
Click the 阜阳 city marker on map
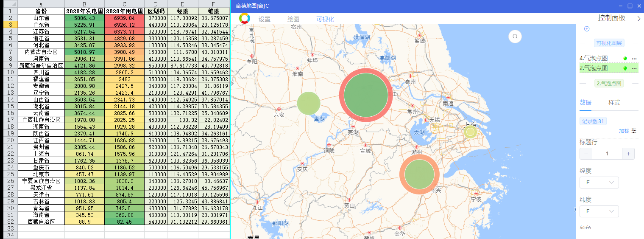tap(252, 56)
